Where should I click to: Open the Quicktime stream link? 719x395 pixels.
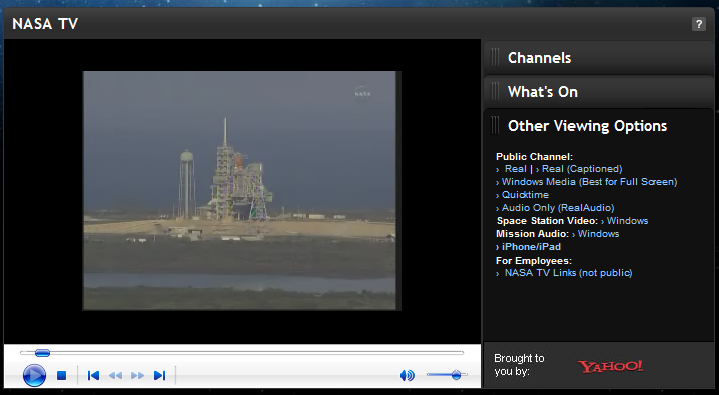pos(525,195)
